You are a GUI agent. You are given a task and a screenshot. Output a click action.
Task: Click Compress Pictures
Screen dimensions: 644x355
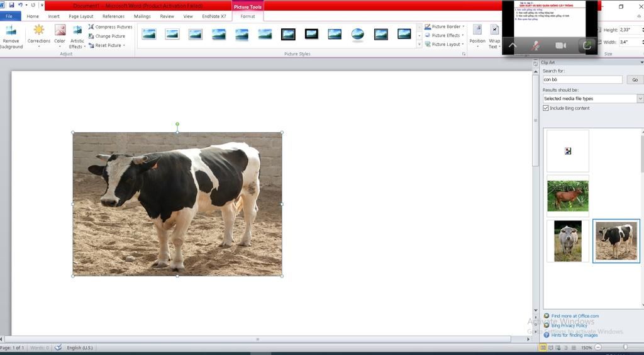pos(110,26)
